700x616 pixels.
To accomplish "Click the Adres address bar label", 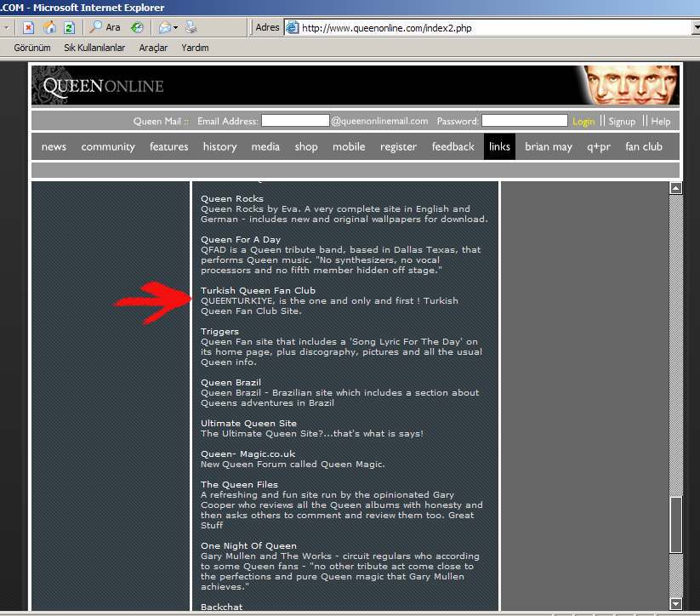I will [x=267, y=27].
